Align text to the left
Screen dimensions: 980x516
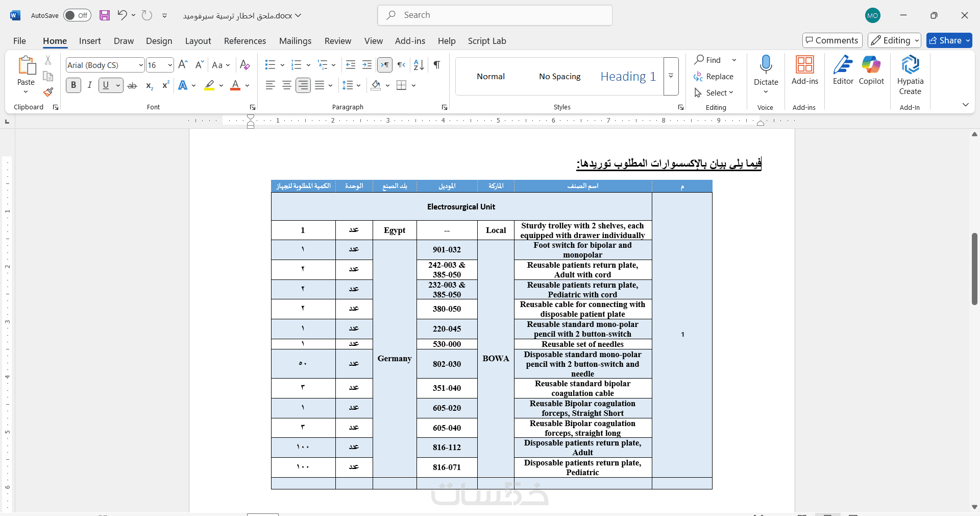pos(271,85)
